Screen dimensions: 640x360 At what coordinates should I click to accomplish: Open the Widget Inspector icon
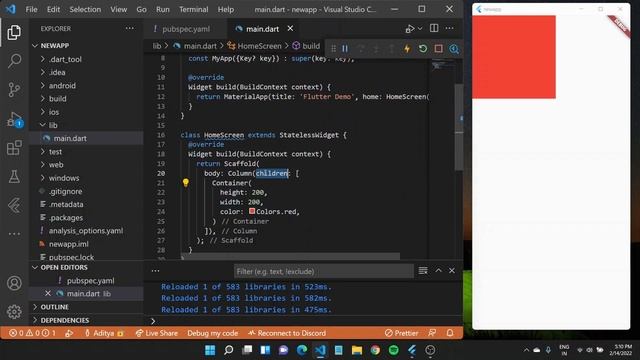coord(454,49)
